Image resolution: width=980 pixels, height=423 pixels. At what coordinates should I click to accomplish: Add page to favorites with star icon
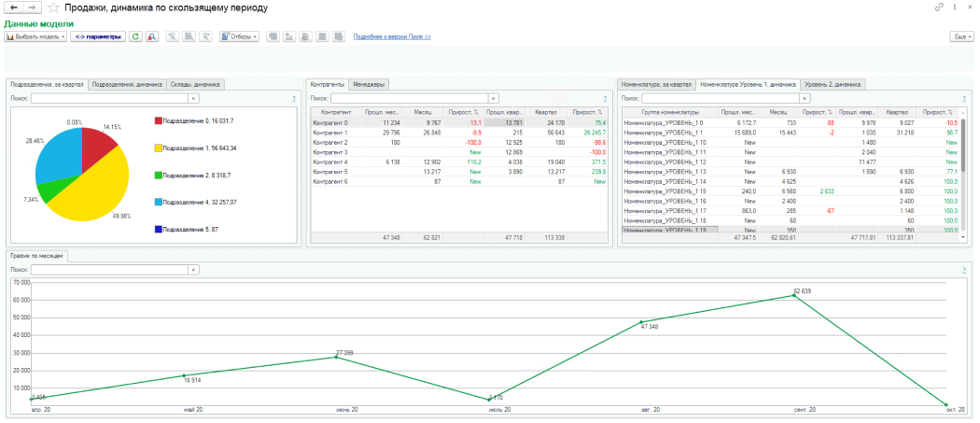(51, 7)
